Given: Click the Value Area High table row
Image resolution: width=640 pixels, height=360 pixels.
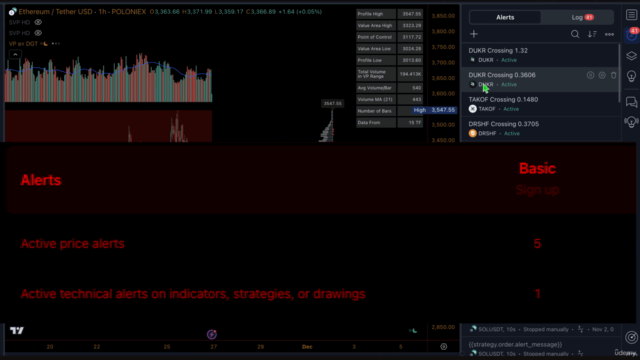Looking at the screenshot, I should 390,25.
